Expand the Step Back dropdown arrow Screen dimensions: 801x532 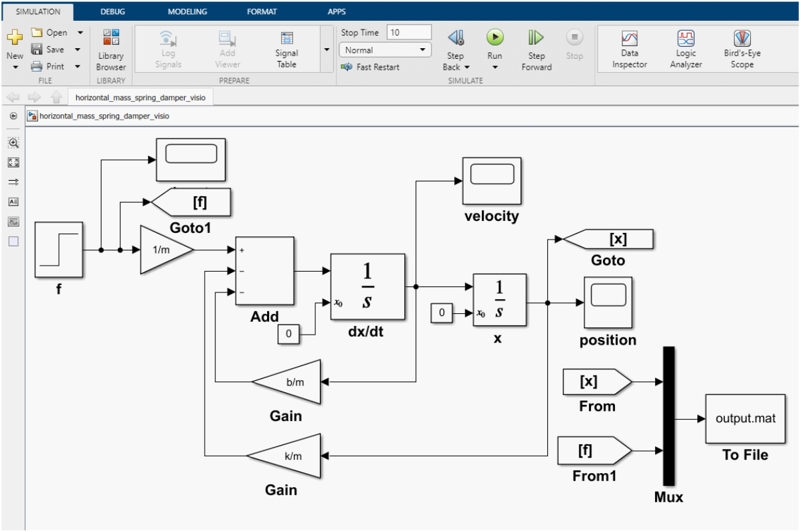[467, 67]
